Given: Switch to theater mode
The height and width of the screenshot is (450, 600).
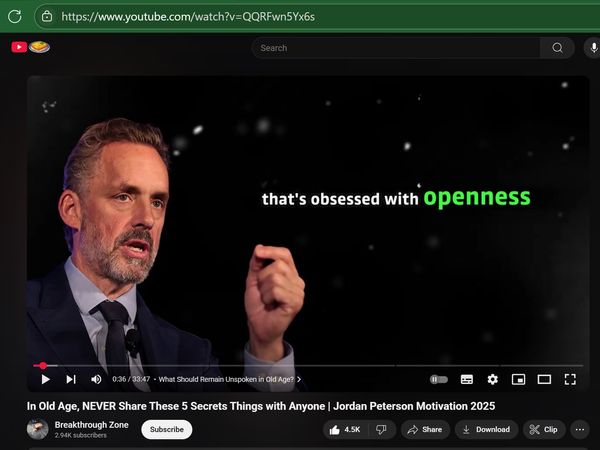Looking at the screenshot, I should tap(544, 379).
